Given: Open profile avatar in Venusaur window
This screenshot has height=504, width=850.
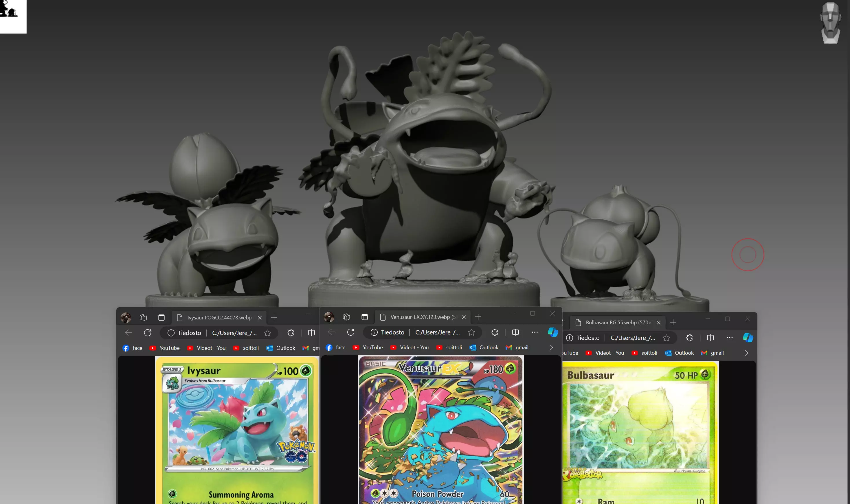Looking at the screenshot, I should coord(329,317).
